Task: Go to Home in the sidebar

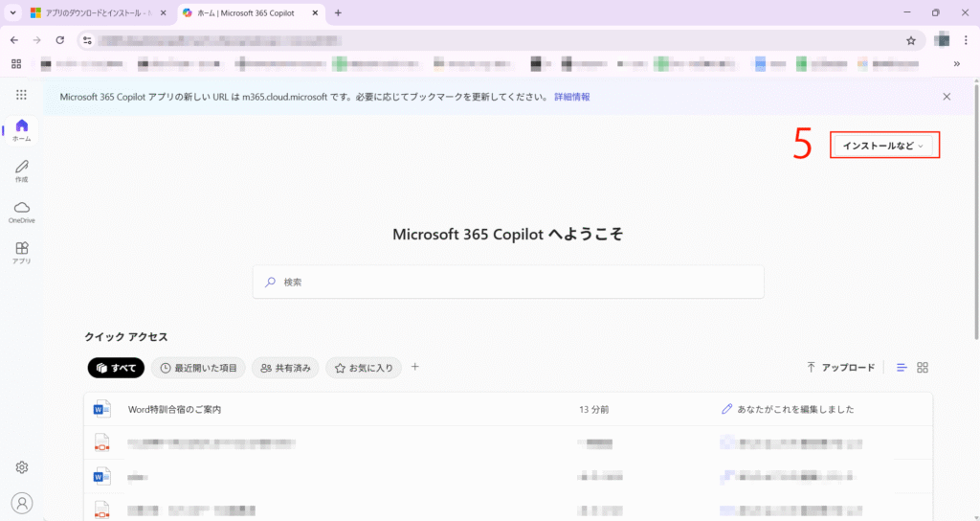Action: click(22, 130)
